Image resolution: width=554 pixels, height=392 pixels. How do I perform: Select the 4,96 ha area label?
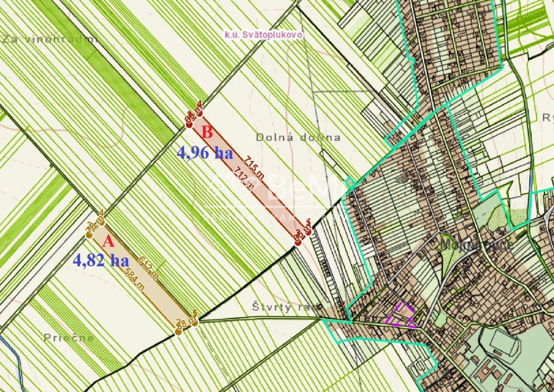205,153
